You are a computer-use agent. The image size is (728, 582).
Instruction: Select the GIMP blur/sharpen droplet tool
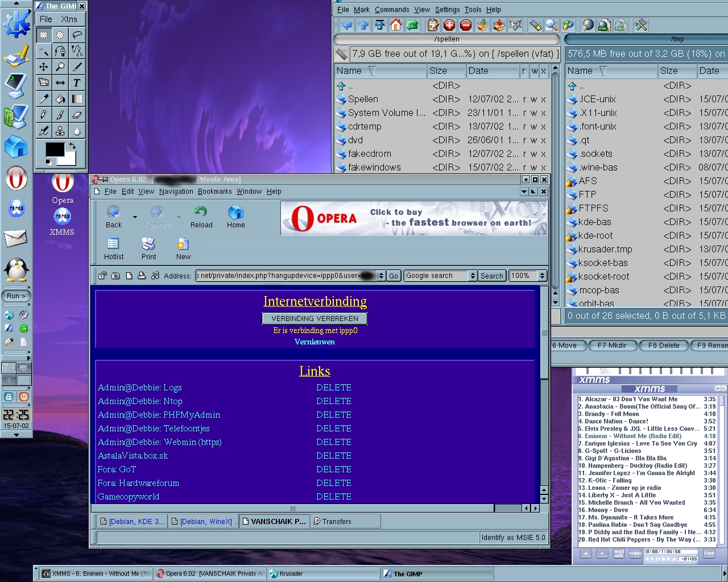pos(77,130)
